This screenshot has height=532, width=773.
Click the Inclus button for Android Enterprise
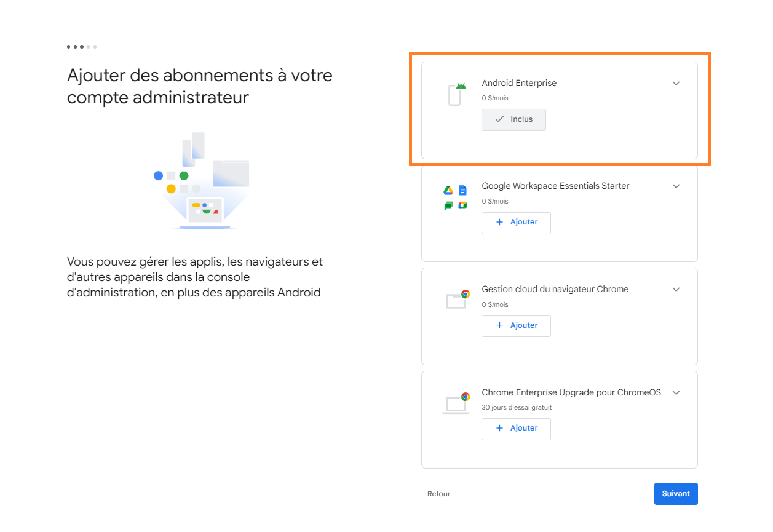(513, 119)
